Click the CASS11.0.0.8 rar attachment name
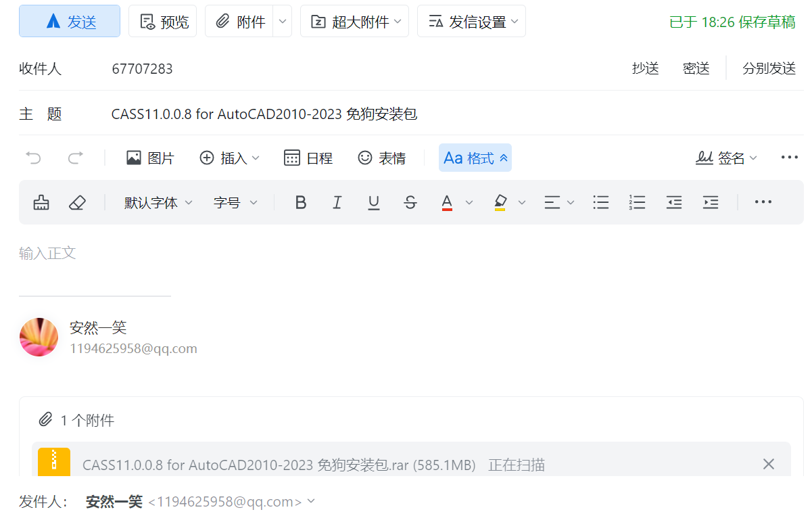The image size is (812, 514). click(279, 465)
